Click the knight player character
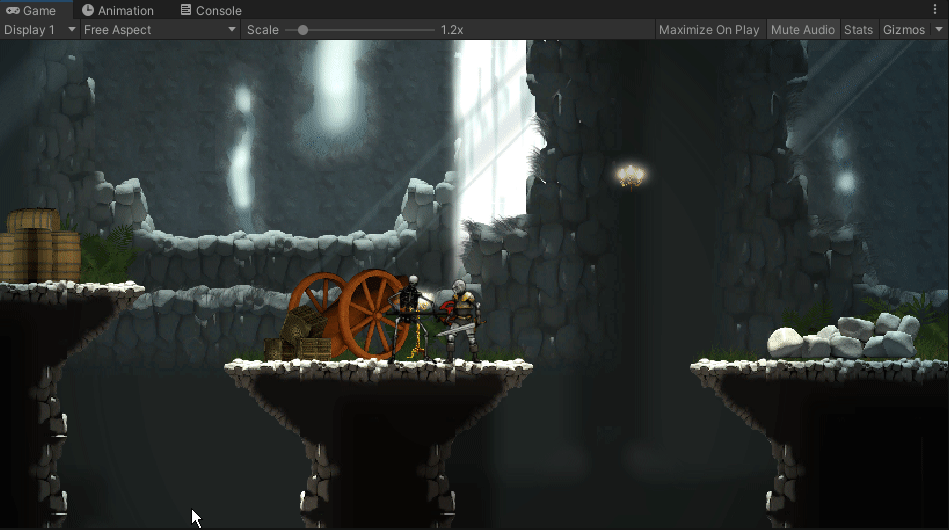 (x=461, y=321)
